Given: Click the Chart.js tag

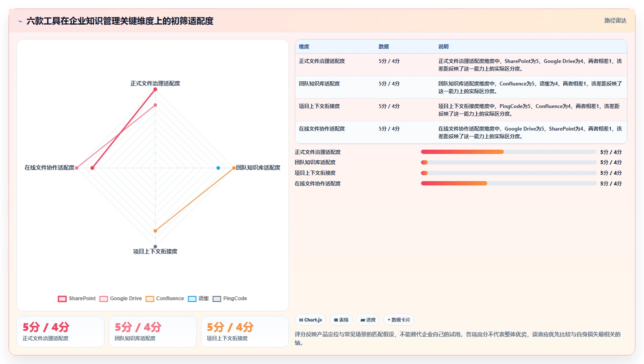Looking at the screenshot, I should pos(311,320).
